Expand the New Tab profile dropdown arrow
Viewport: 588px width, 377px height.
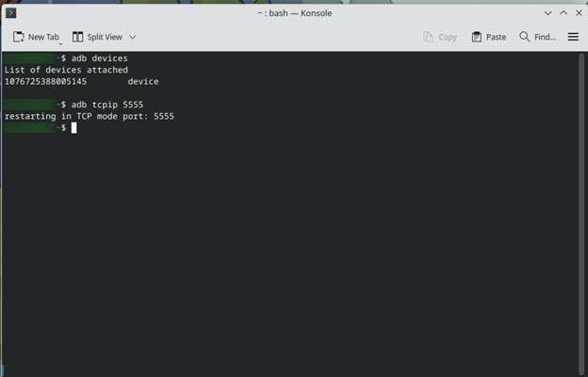coord(60,44)
